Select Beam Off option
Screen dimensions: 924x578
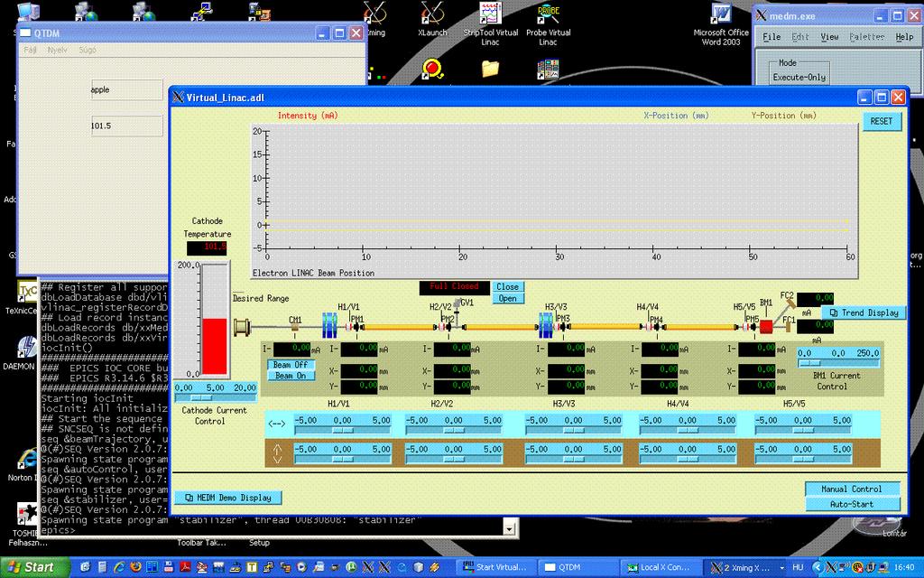291,365
